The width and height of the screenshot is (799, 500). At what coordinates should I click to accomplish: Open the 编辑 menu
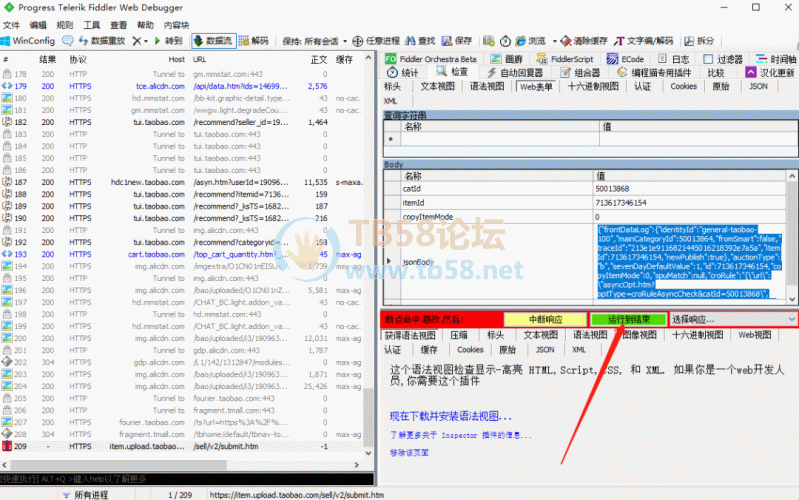pyautogui.click(x=38, y=25)
